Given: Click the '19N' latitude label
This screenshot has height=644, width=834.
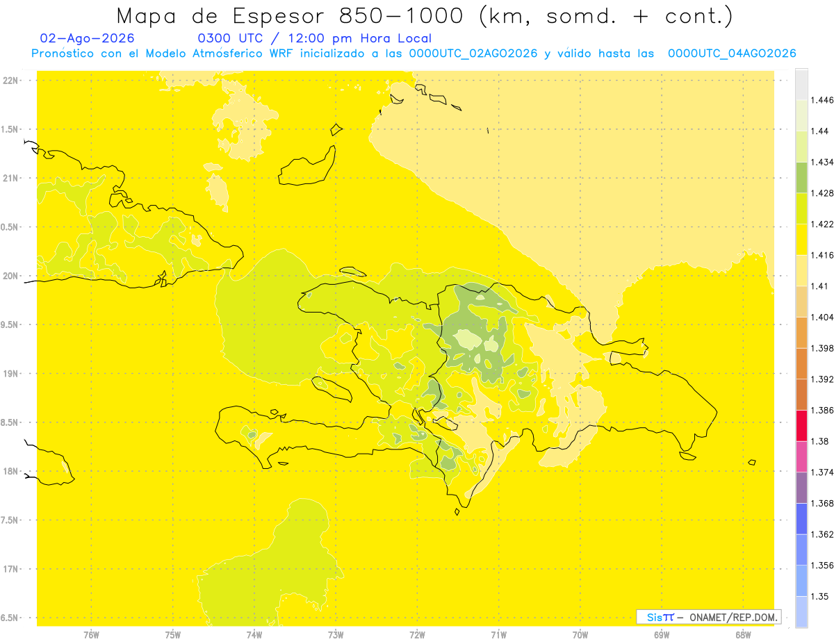Looking at the screenshot, I should click(x=11, y=374).
